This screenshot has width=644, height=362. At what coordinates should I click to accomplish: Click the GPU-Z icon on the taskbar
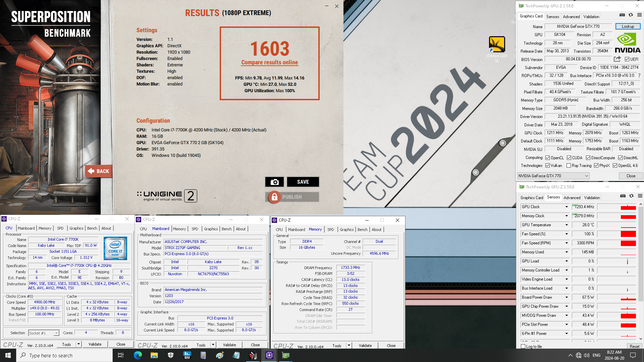pos(286,355)
